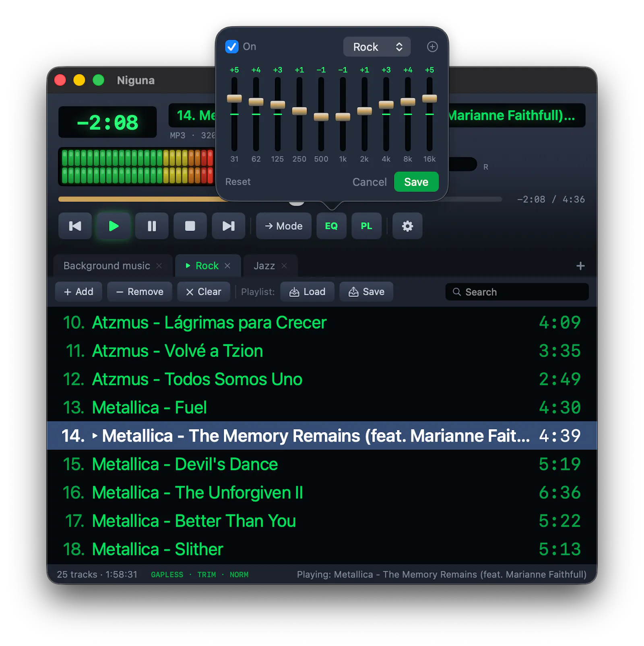This screenshot has width=644, height=646.
Task: Click the -2:08 time display
Action: 107,122
